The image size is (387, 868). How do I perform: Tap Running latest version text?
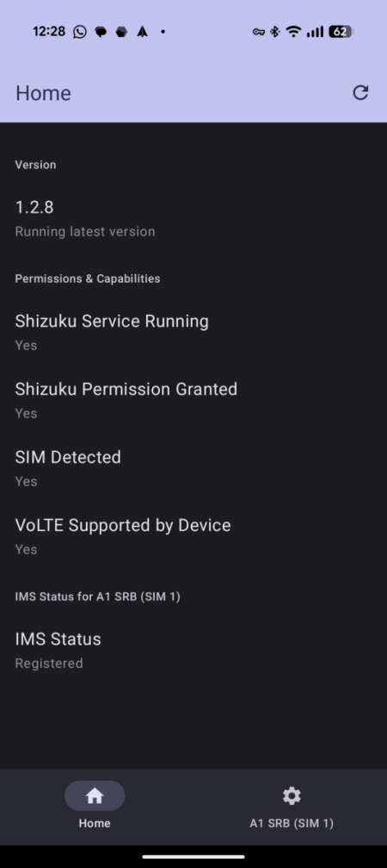[85, 231]
